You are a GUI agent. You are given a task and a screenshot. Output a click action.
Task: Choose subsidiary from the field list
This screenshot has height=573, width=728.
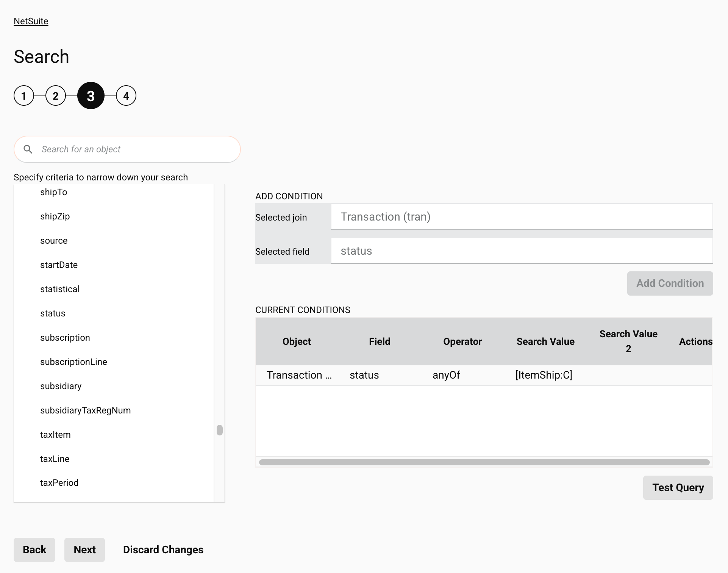coord(61,386)
